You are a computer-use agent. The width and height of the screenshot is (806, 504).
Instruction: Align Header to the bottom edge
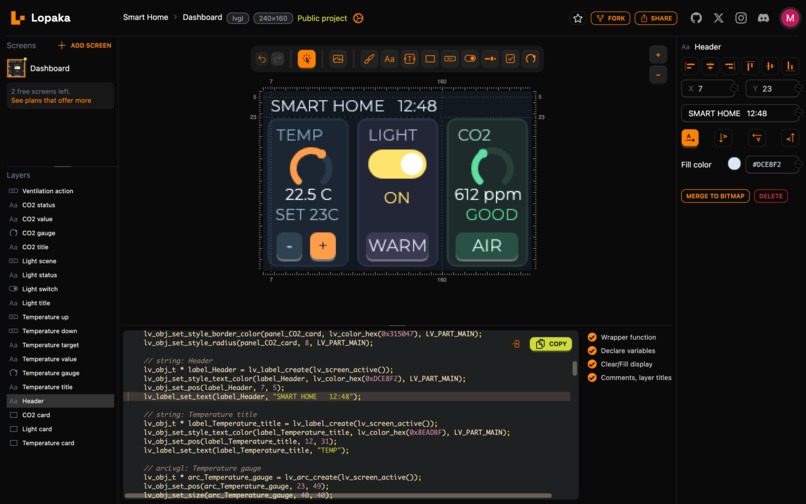click(x=790, y=66)
